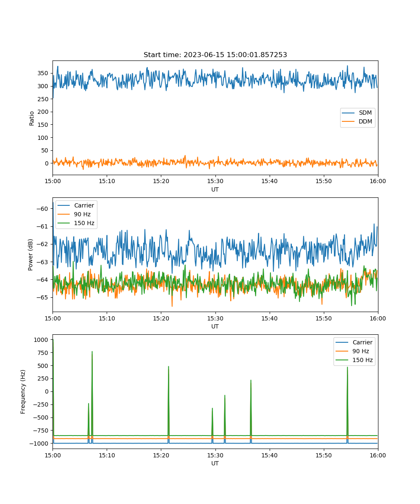Viewport: 420px width, 504px height.
Task: Click the blue SDM legend line sample
Action: 349,113
